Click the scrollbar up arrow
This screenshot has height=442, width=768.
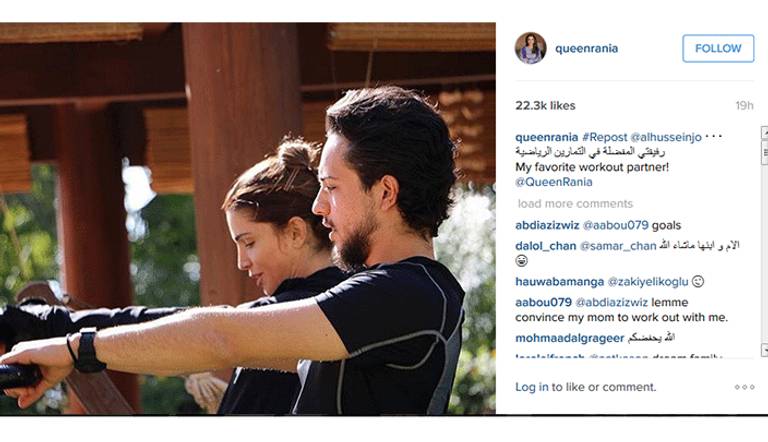(x=764, y=132)
